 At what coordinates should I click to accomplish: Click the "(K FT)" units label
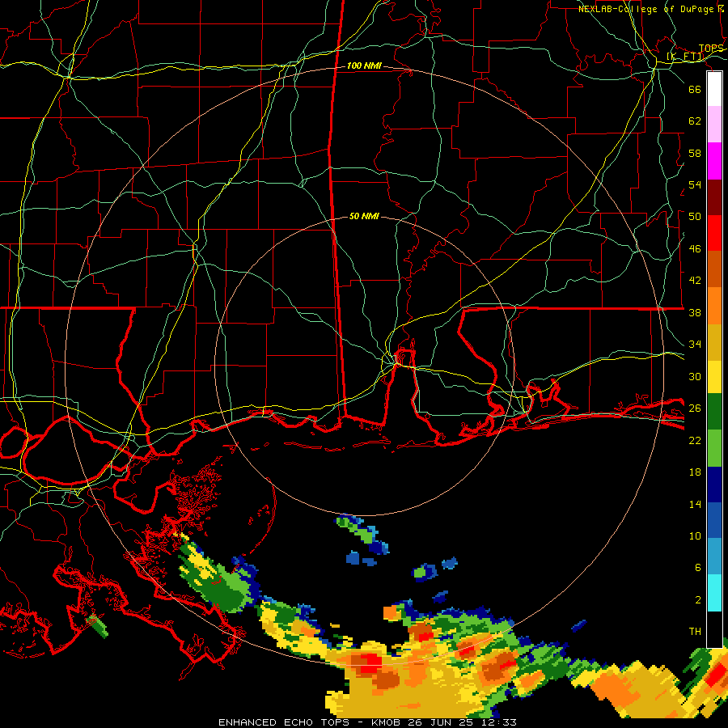(x=685, y=57)
